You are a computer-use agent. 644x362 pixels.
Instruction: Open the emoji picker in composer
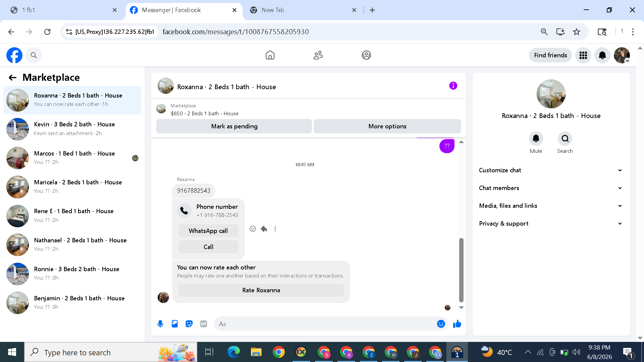441,324
